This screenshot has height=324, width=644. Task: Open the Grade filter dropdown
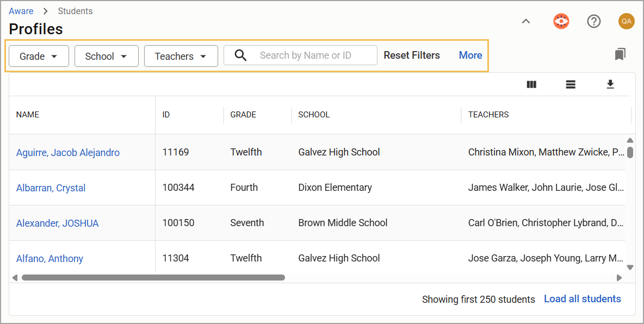click(x=39, y=56)
